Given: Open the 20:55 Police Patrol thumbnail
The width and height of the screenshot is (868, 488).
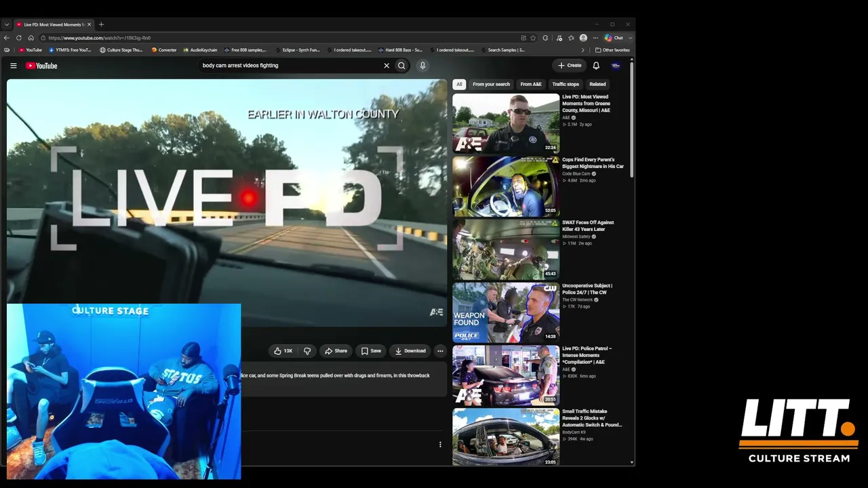Looking at the screenshot, I should pyautogui.click(x=506, y=375).
